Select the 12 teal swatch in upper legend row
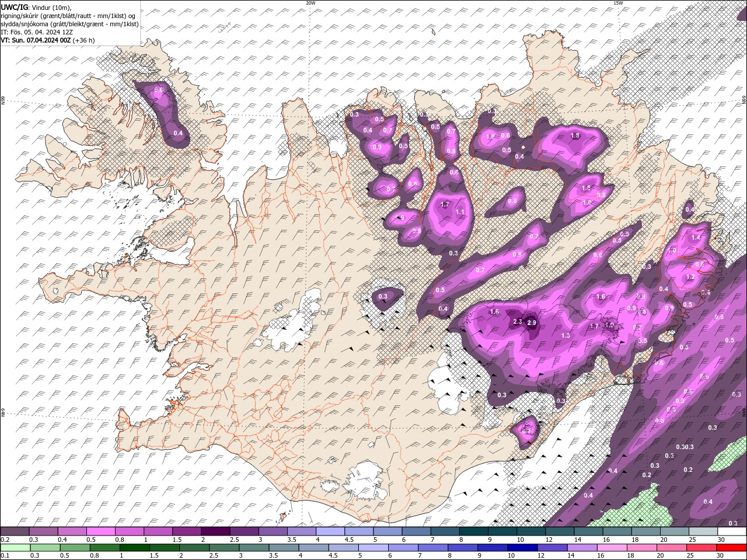The height and width of the screenshot is (560, 747). (560, 531)
